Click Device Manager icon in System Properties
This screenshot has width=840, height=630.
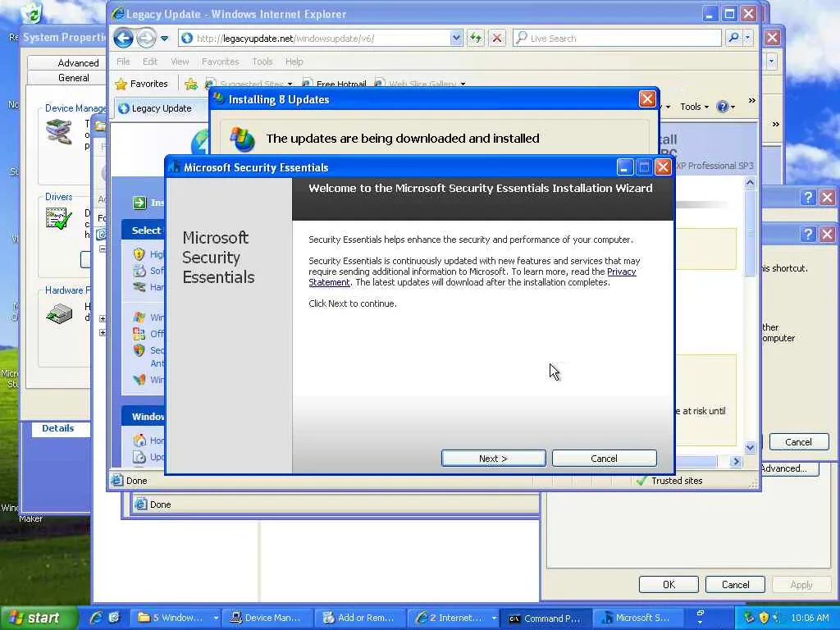click(59, 132)
